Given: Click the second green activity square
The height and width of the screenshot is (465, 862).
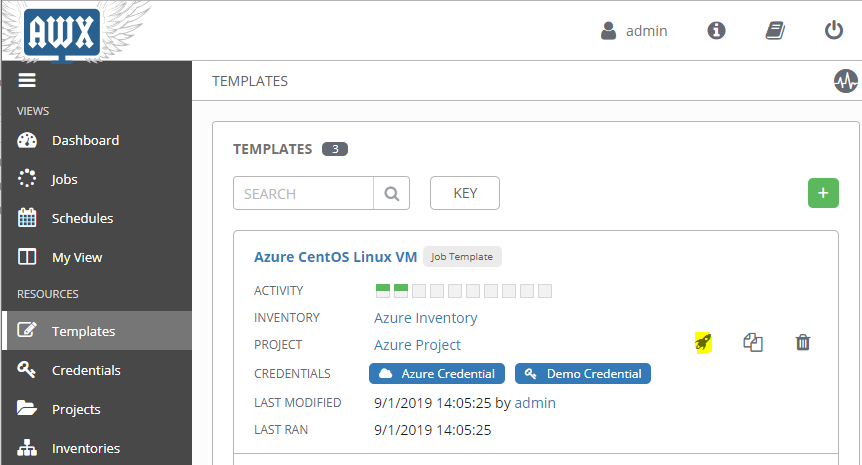Looking at the screenshot, I should [x=401, y=291].
